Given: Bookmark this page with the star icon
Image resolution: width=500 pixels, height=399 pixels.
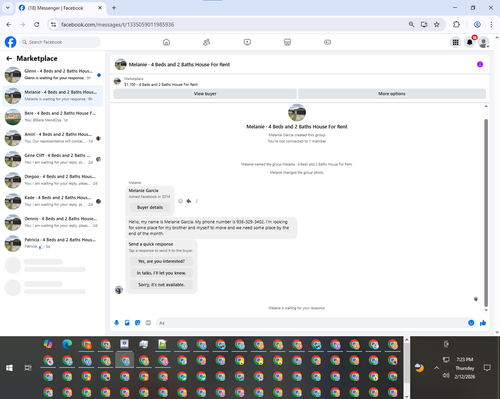Looking at the screenshot, I should pos(437,24).
